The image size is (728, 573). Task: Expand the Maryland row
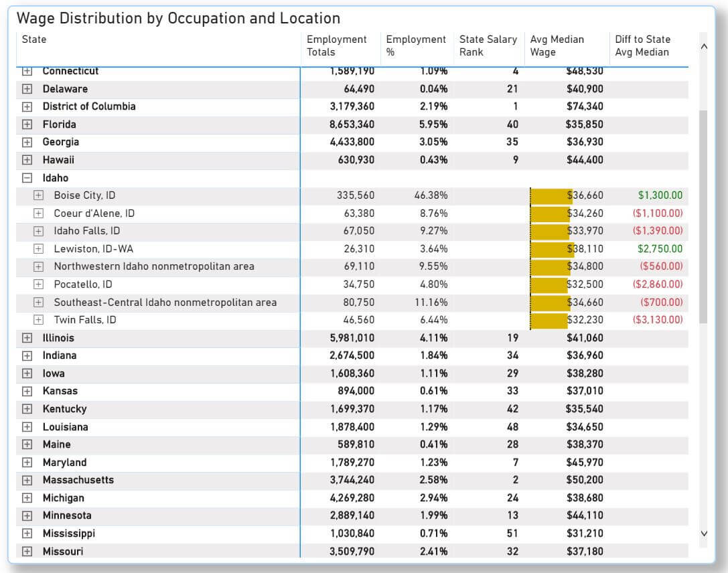tap(27, 463)
